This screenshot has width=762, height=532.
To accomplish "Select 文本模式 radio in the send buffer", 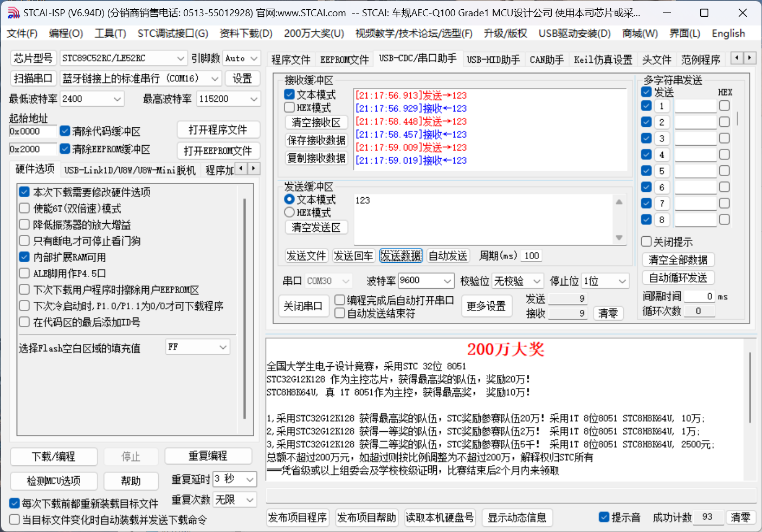I will (290, 199).
